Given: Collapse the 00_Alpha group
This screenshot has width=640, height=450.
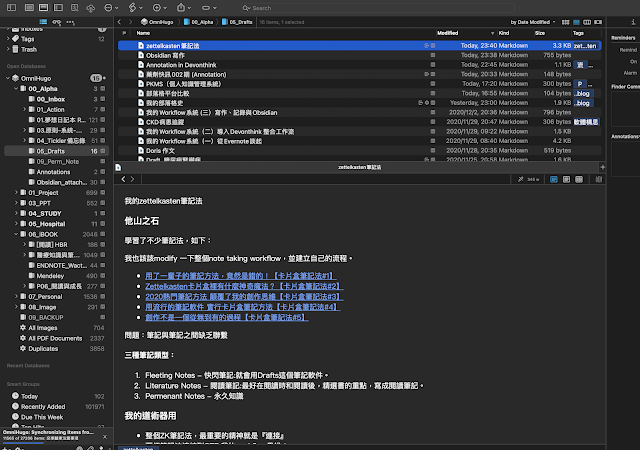Looking at the screenshot, I should pos(16,89).
